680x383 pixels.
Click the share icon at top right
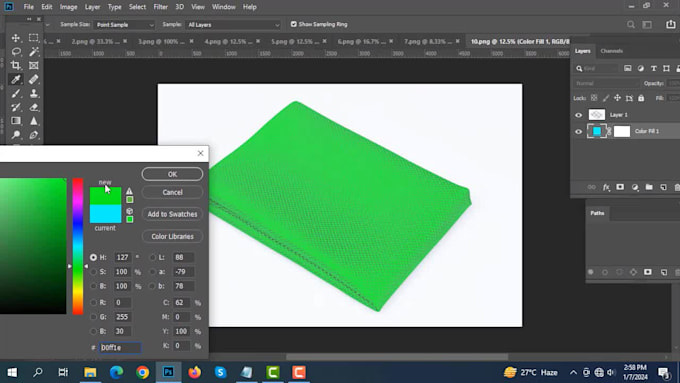(x=670, y=24)
